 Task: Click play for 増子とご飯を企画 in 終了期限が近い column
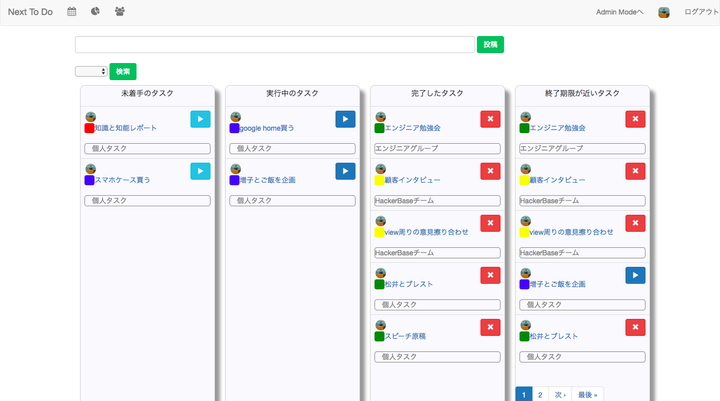point(636,275)
